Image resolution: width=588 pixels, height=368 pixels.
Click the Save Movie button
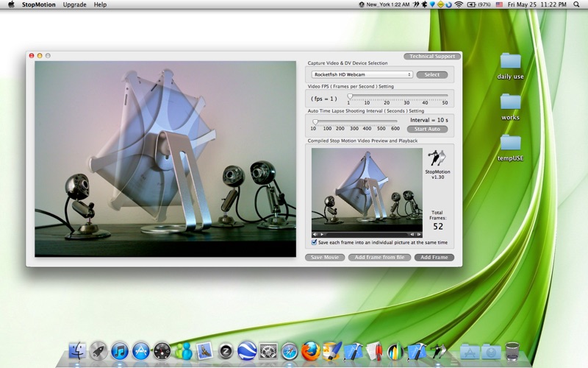(325, 257)
